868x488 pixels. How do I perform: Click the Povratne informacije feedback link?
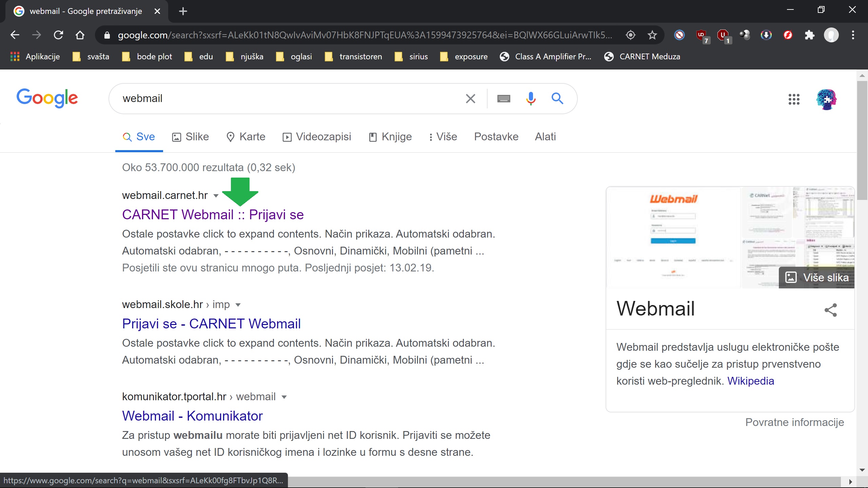[x=794, y=422]
